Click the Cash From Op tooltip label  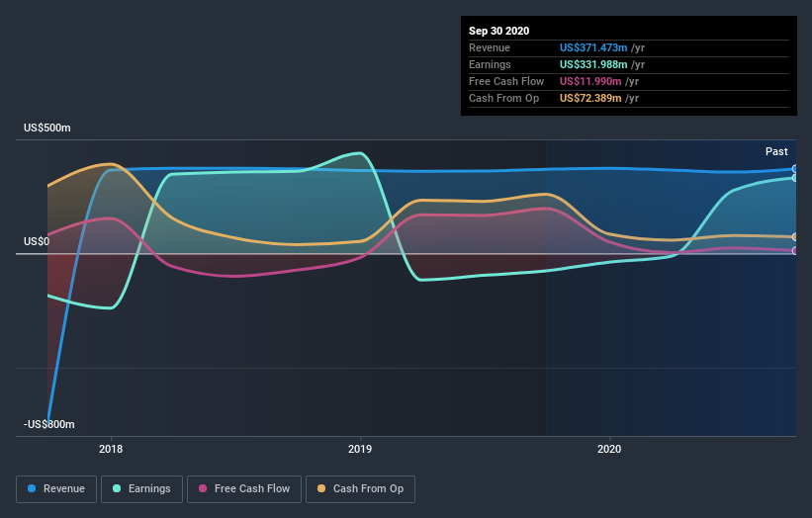(x=503, y=98)
